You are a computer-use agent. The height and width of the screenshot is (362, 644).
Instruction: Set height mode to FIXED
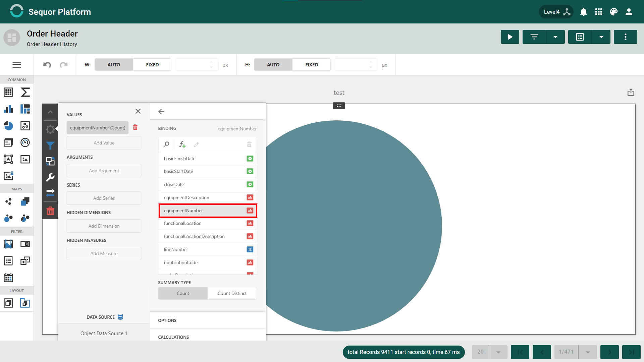pyautogui.click(x=312, y=65)
